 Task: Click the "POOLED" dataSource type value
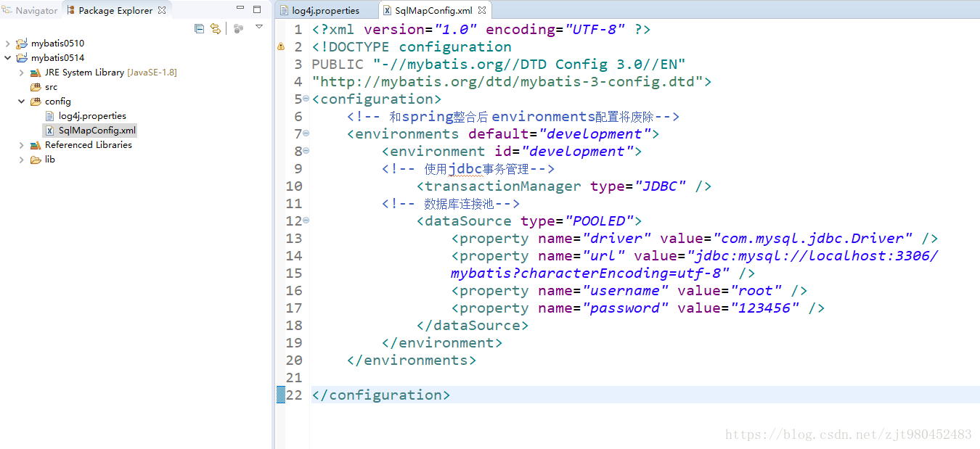point(599,221)
